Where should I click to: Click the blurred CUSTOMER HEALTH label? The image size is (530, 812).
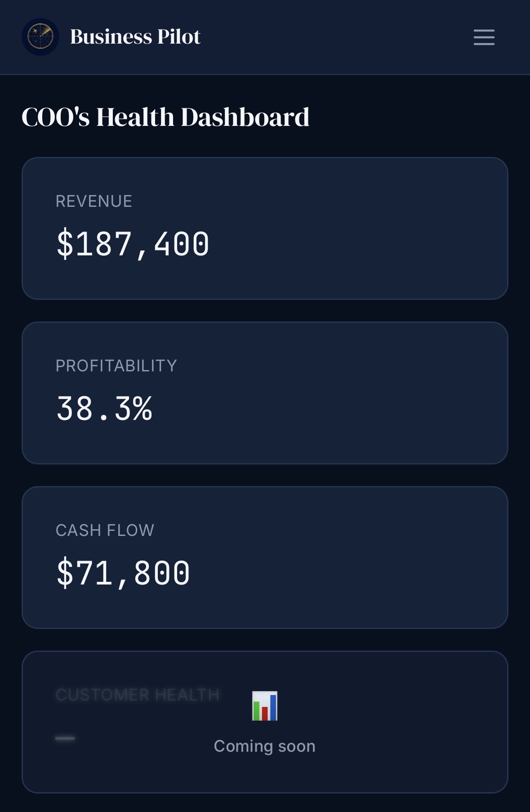coord(138,695)
